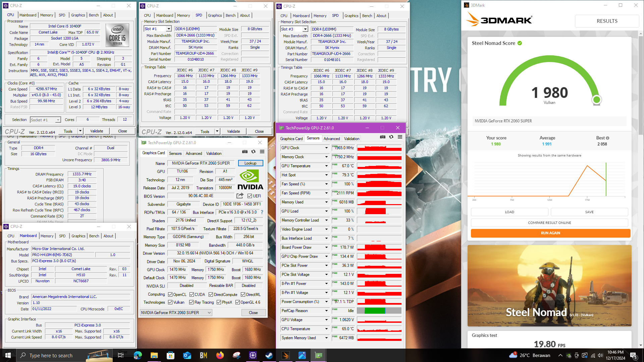Take screenshot via GPU-Z Graphics Card camera icon
This screenshot has width=644, height=362.
(245, 152)
